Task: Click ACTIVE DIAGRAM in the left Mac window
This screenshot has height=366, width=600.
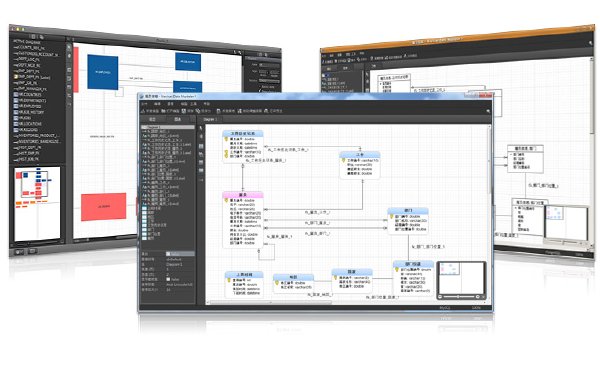Action: [x=27, y=42]
